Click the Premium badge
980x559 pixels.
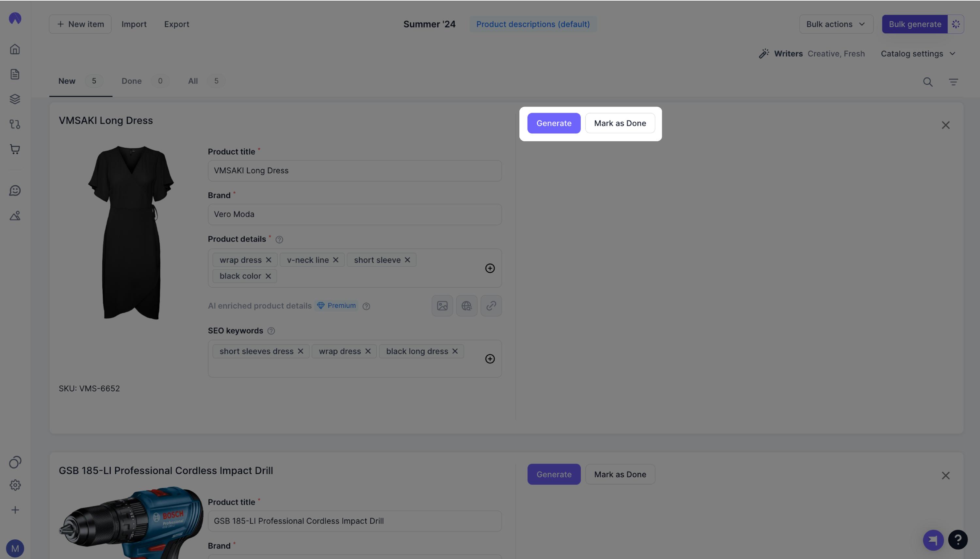click(x=336, y=306)
